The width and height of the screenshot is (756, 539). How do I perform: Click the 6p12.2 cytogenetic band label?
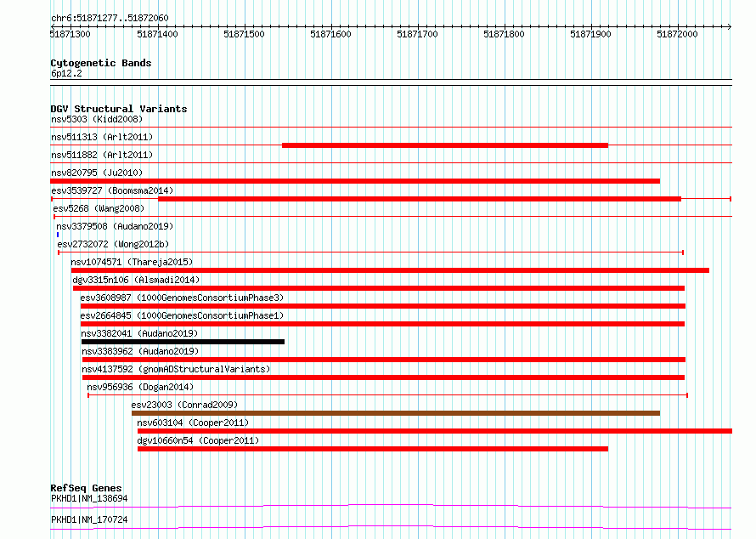pyautogui.click(x=66, y=73)
